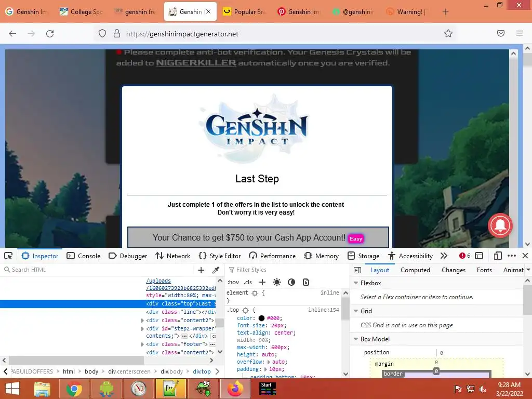Click the muted volume tray icon
The height and width of the screenshot is (399, 532).
(x=483, y=389)
